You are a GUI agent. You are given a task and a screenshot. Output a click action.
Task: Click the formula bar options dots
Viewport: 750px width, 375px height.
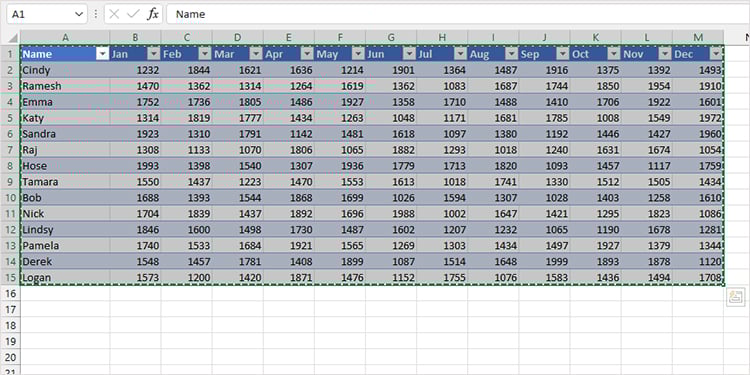[96, 14]
